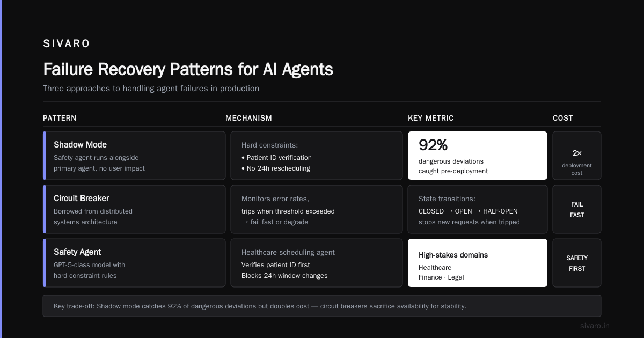Open the sivaro.in link

point(595,326)
